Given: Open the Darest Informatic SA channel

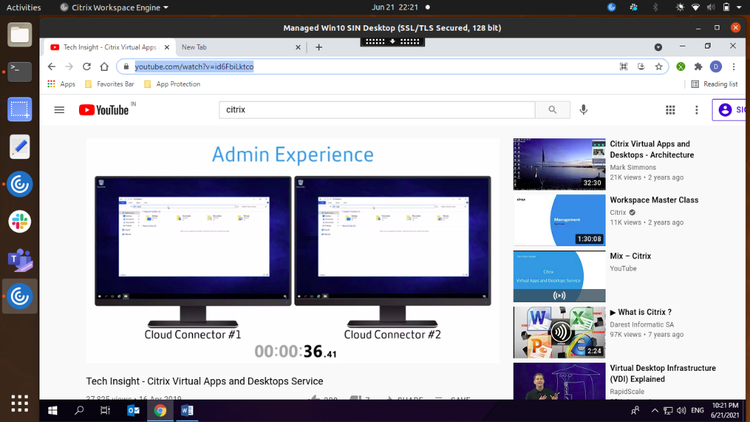Looking at the screenshot, I should pos(641,324).
